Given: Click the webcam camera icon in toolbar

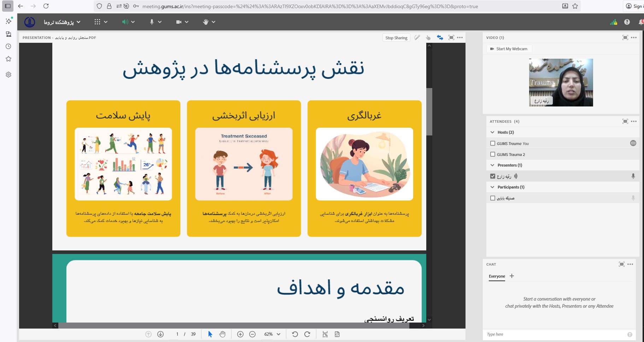Looking at the screenshot, I should pos(179,22).
